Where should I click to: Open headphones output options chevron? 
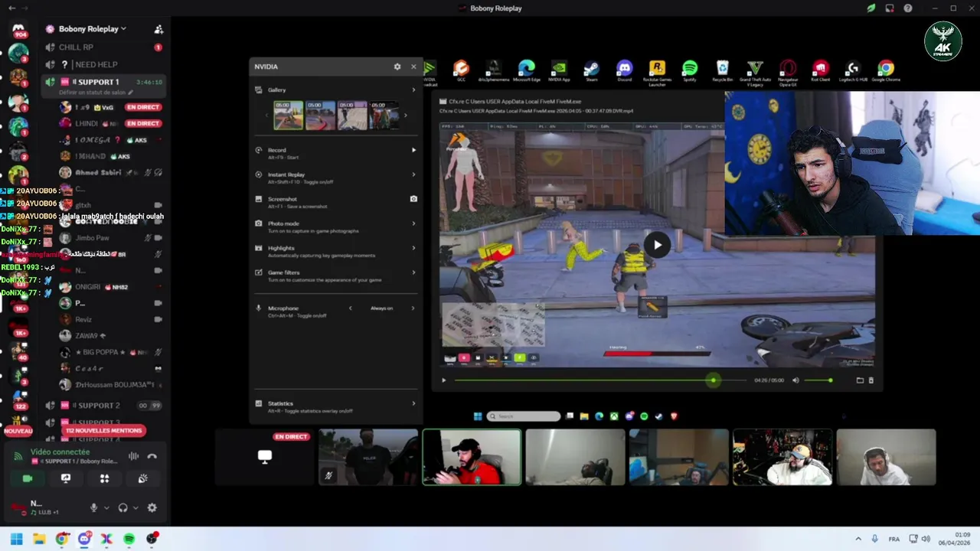(x=136, y=507)
